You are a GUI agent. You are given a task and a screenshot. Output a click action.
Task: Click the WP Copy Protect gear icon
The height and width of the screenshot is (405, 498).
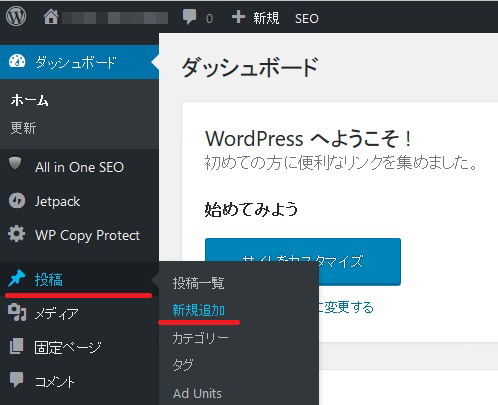click(x=16, y=234)
